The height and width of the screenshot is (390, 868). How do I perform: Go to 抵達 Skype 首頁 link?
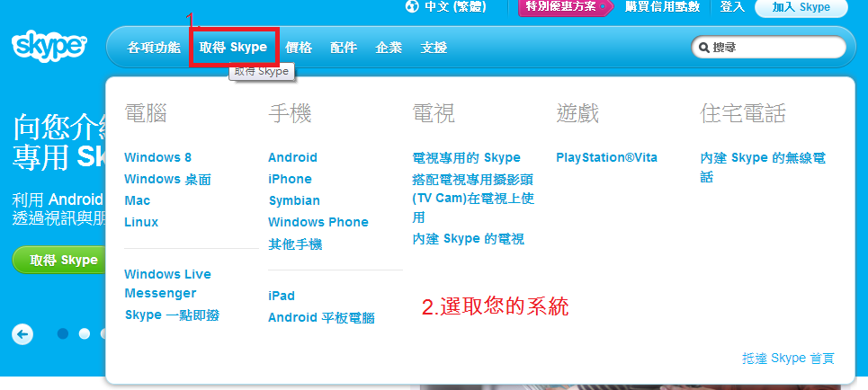coord(788,358)
